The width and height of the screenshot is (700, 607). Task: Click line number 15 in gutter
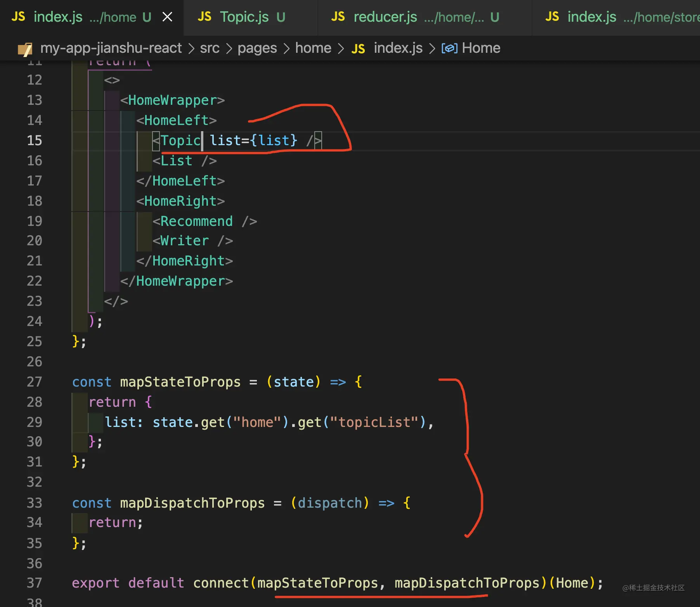point(35,140)
